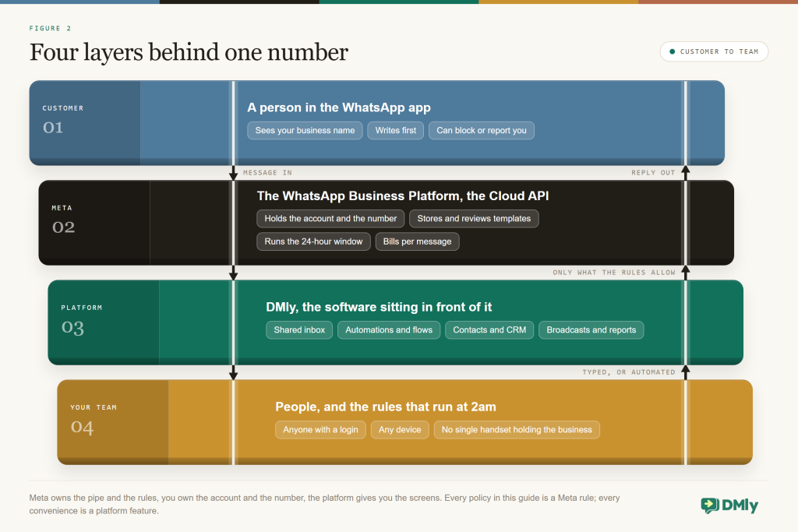Click the Customer to Team legend pill

[714, 51]
